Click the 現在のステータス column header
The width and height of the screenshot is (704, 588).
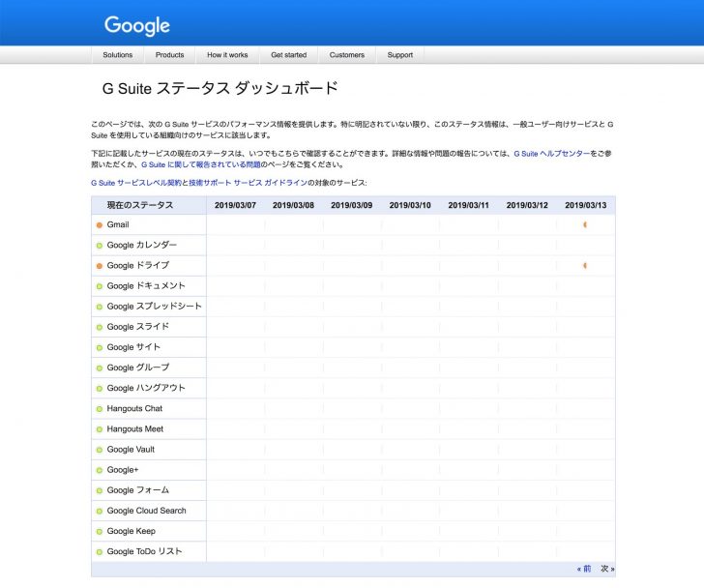[x=139, y=205]
